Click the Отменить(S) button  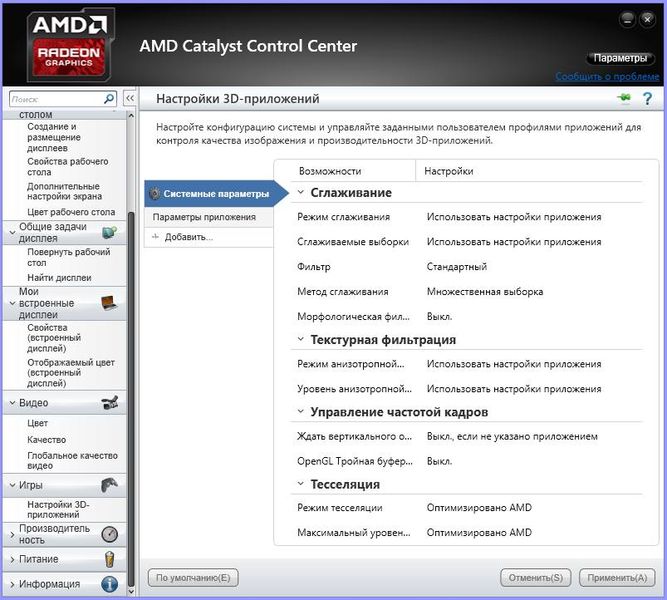click(536, 577)
